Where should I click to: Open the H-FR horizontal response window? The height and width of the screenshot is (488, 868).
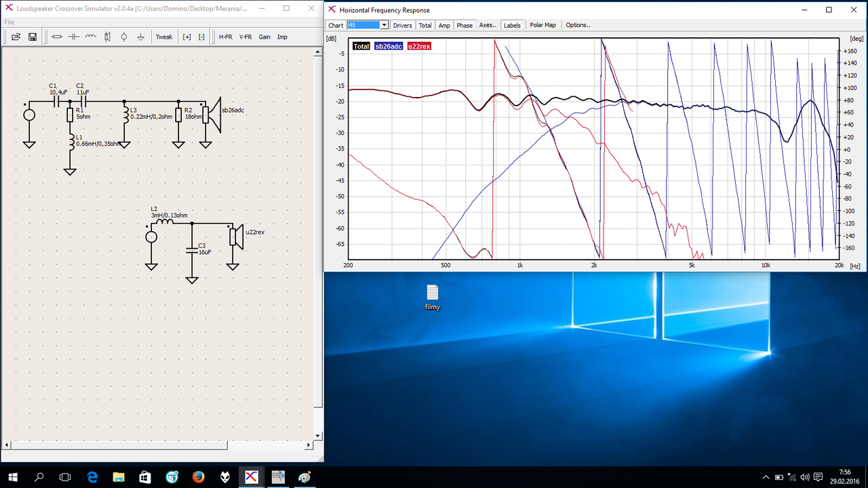click(226, 37)
